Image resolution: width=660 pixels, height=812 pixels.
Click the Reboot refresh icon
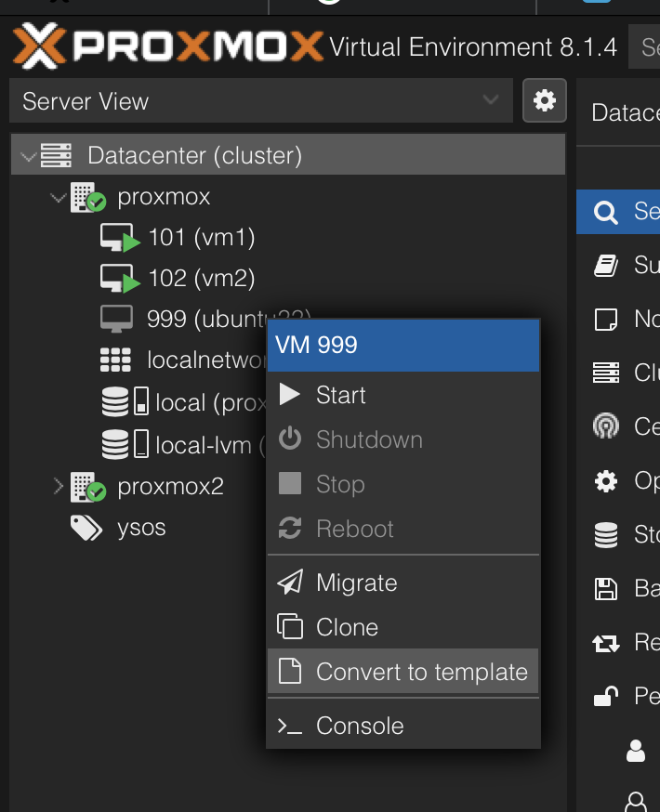pyautogui.click(x=290, y=528)
